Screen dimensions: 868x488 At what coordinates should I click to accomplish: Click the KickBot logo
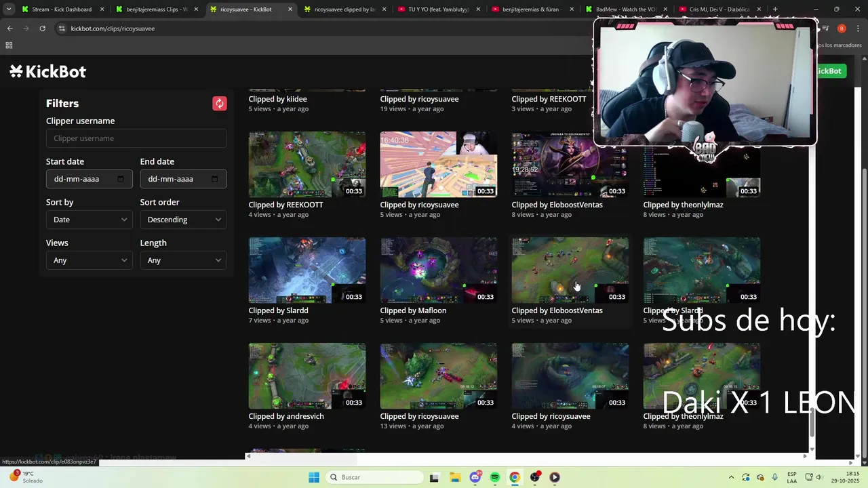point(48,72)
